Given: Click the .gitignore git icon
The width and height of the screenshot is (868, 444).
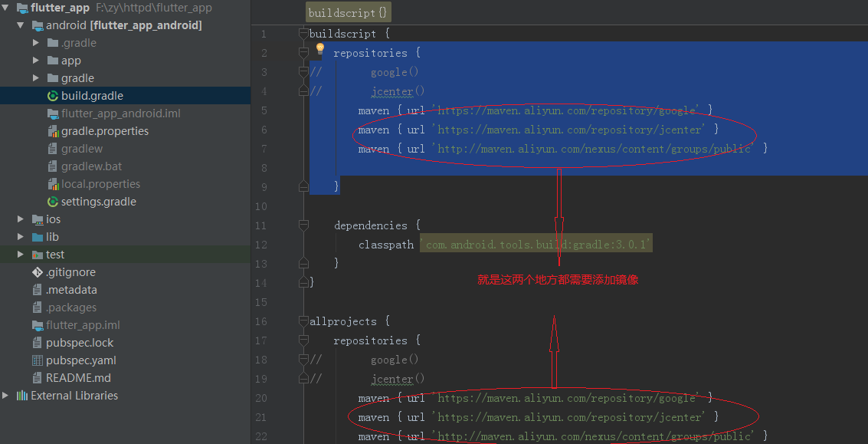Looking at the screenshot, I should [x=38, y=272].
